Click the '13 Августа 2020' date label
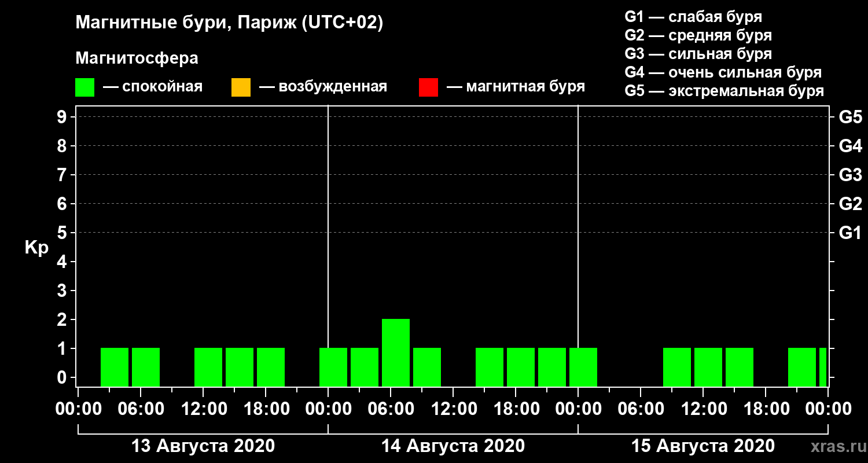 203,446
